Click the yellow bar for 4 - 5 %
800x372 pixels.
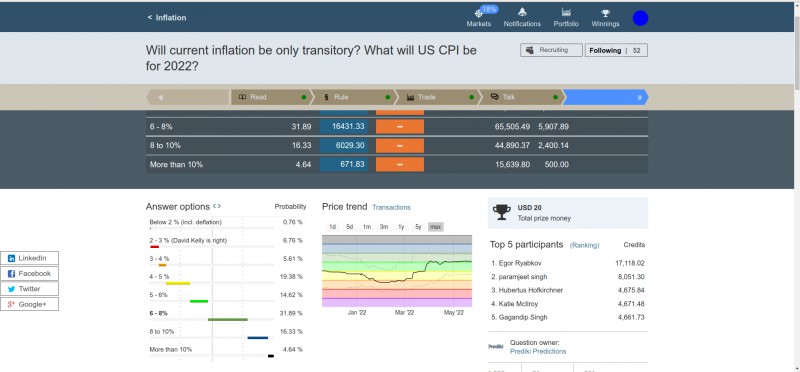178,283
